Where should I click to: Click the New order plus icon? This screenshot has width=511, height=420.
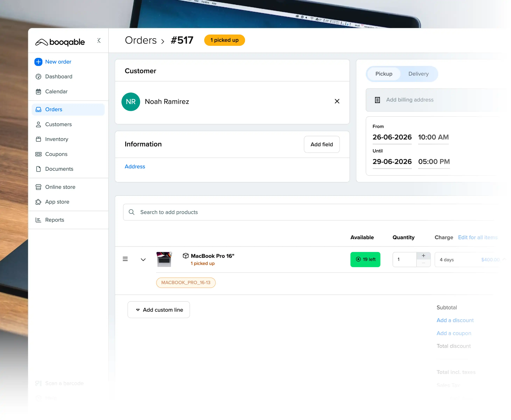[x=38, y=62]
